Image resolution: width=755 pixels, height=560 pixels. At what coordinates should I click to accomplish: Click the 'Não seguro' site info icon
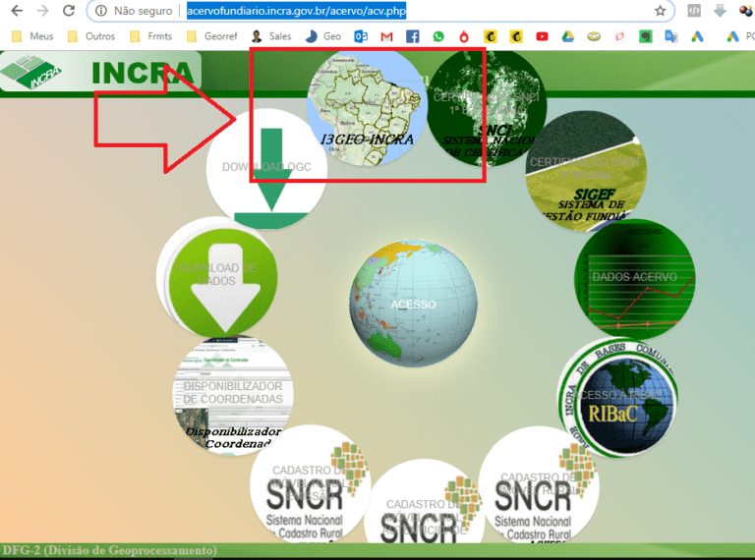pos(100,11)
